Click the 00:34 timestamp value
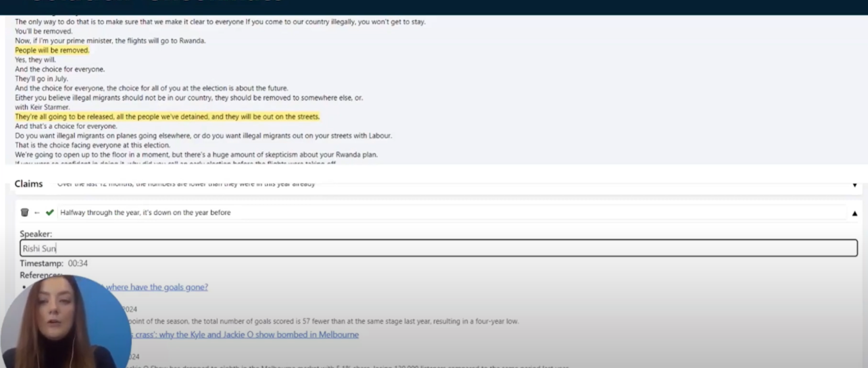The image size is (868, 368). click(78, 263)
